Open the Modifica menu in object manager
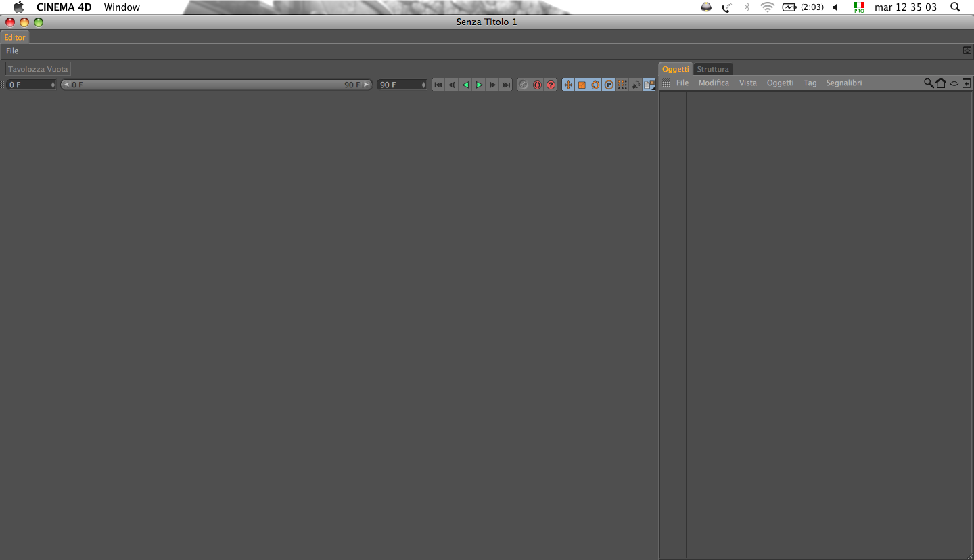Screen dimensions: 974x560 (714, 83)
